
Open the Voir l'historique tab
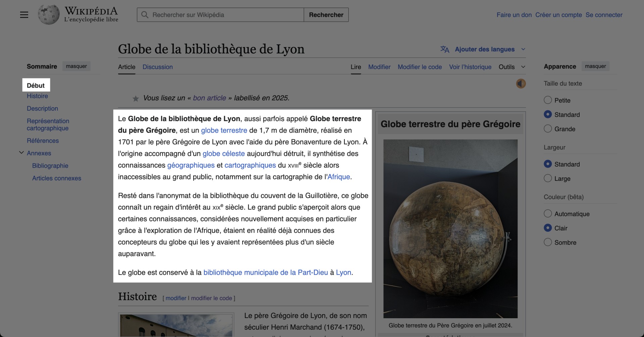click(x=470, y=67)
